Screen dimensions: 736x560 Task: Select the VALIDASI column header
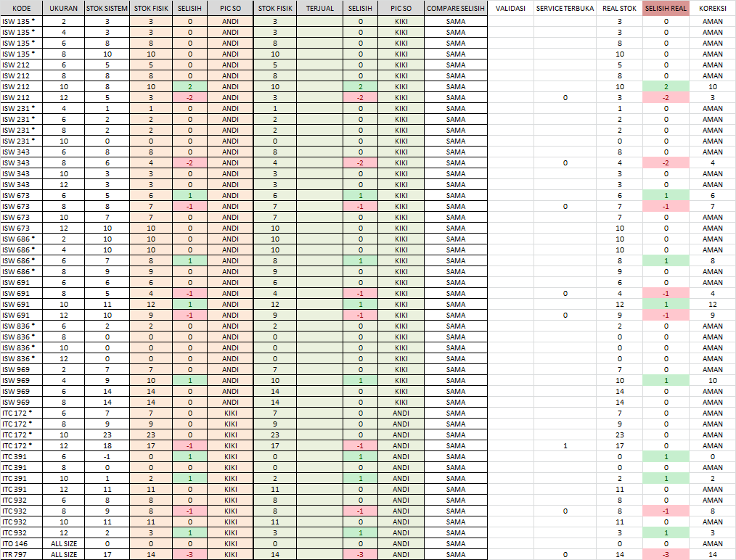(x=510, y=9)
